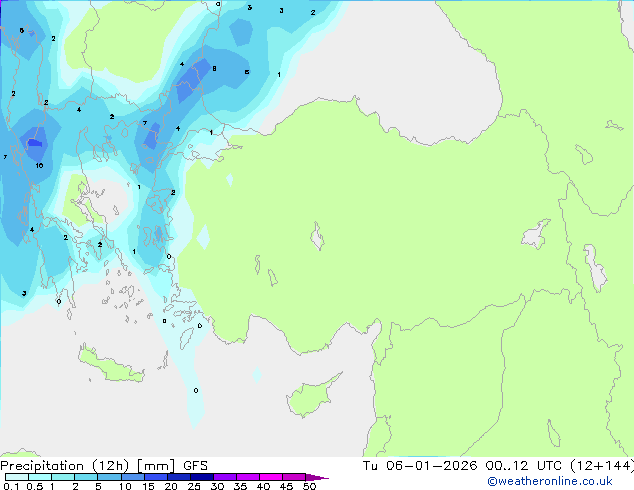Open the weatheronline.co.uk copyright link
This screenshot has width=634, height=490.
coord(549,481)
